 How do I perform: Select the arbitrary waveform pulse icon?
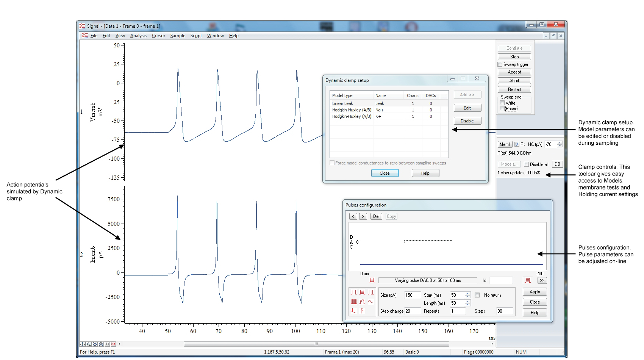[354, 311]
